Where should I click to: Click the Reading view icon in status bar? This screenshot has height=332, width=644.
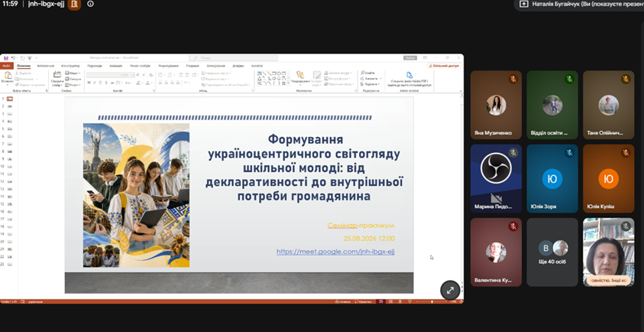point(400,301)
